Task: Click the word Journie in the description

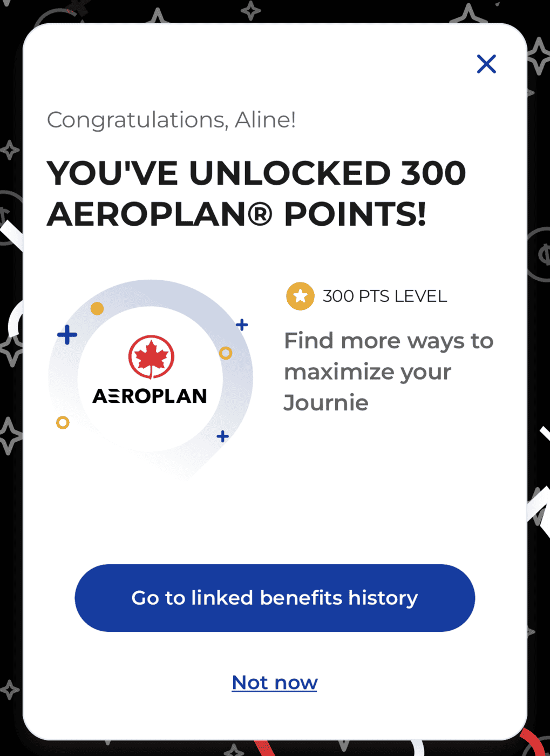Action: pyautogui.click(x=325, y=402)
